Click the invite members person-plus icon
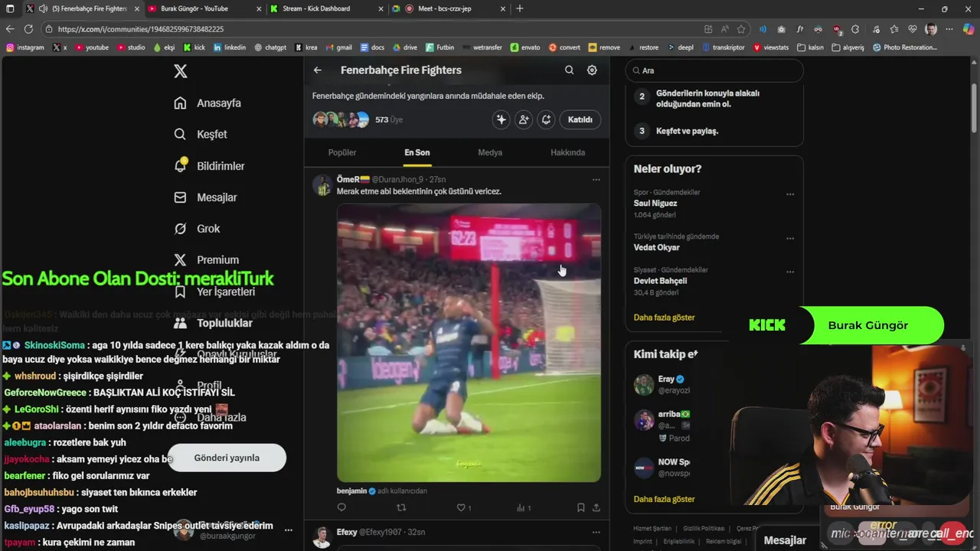Screen dimensions: 980x551 click(x=524, y=119)
